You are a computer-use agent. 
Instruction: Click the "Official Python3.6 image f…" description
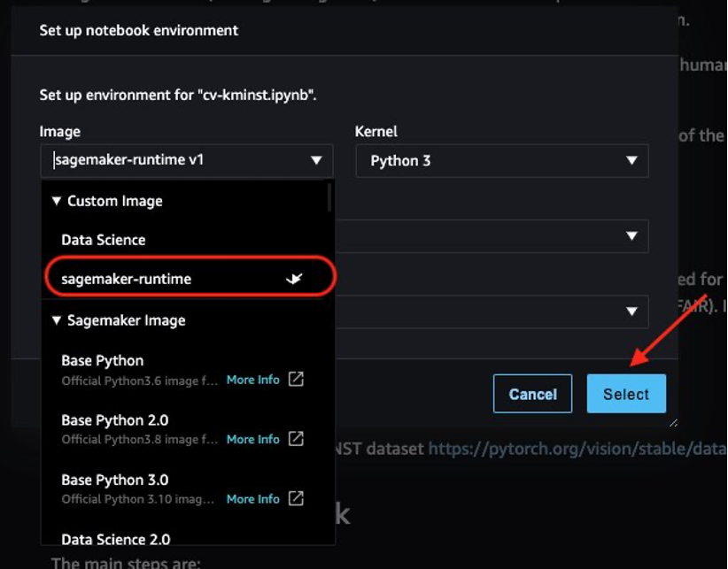pos(139,381)
